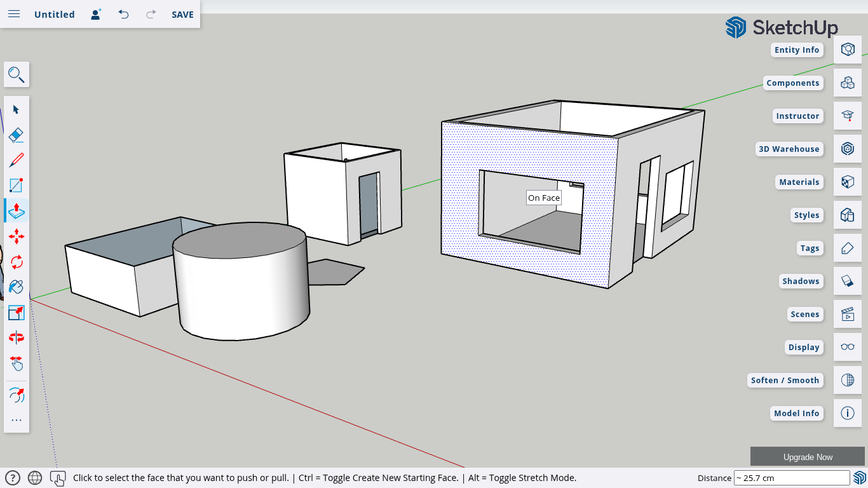
Task: Select the Eraser tool
Action: pyautogui.click(x=17, y=135)
